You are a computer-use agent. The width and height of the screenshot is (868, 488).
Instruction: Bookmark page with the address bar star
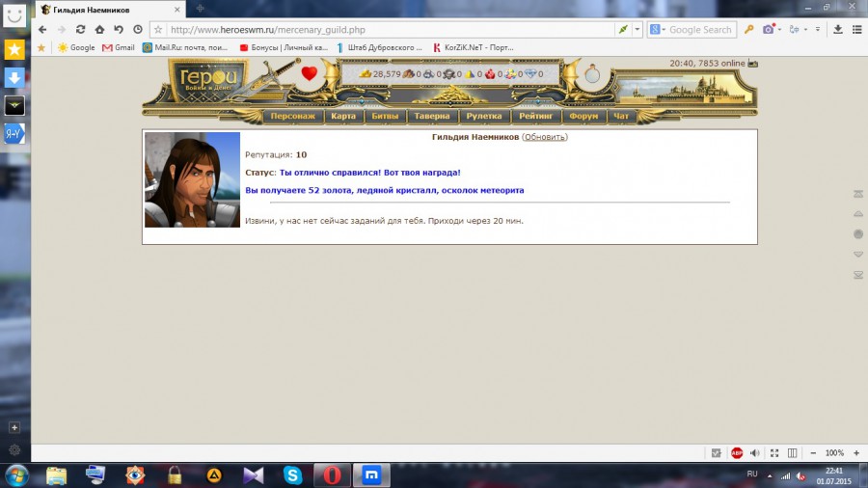coord(158,30)
